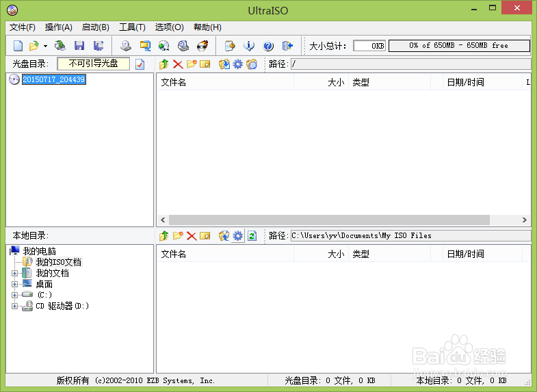Click the Make CD/DVD Image drive icon
The height and width of the screenshot is (392, 537).
(x=126, y=46)
